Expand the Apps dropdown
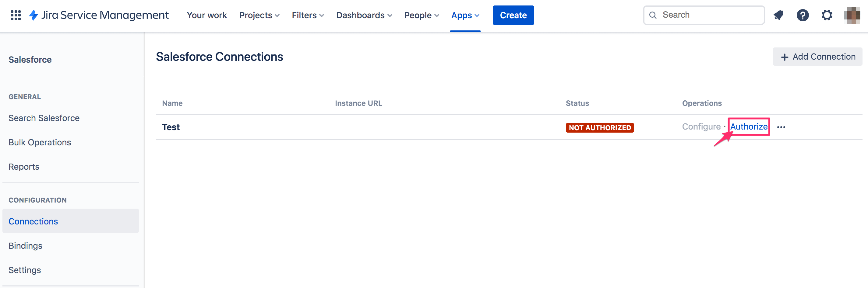Image resolution: width=868 pixels, height=288 pixels. (x=465, y=15)
